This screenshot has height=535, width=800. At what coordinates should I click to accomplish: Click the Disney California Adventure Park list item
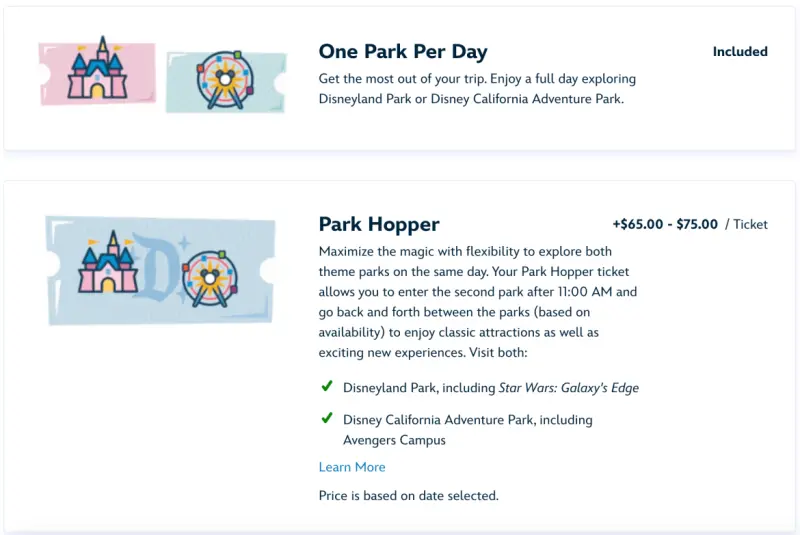(467, 420)
